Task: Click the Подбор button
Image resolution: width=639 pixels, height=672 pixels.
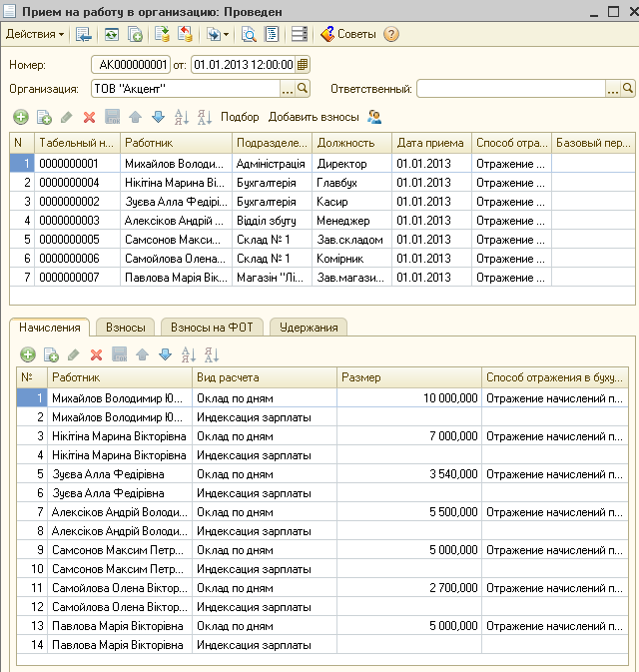Action: (240, 117)
